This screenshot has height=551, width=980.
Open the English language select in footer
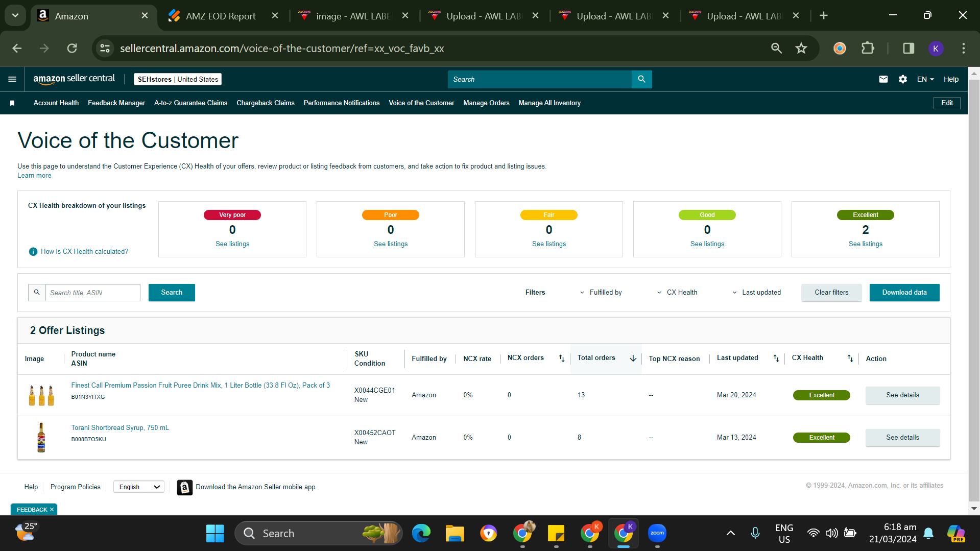pyautogui.click(x=139, y=487)
